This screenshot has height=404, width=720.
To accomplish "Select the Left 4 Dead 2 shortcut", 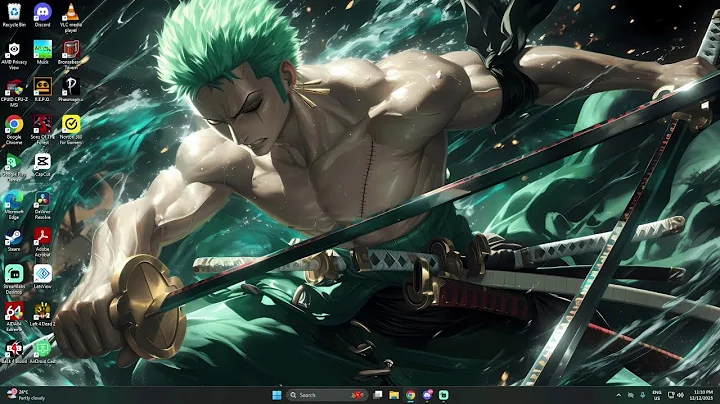I will coord(42,315).
